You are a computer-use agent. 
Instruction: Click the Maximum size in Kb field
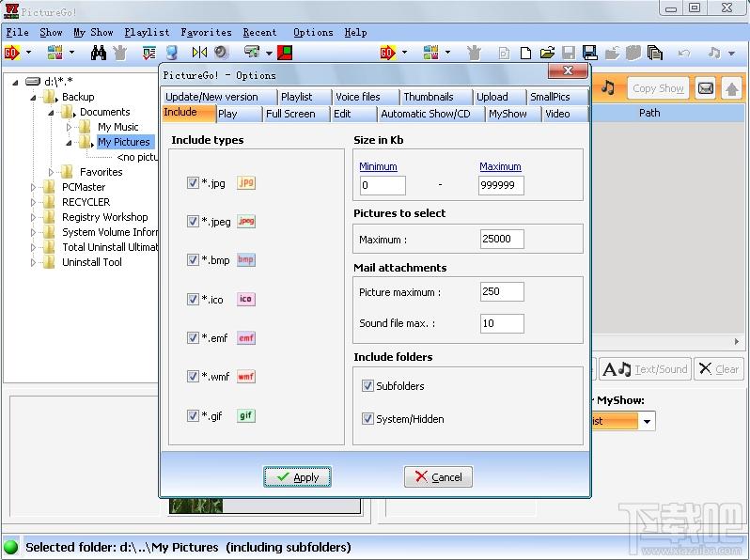point(501,186)
